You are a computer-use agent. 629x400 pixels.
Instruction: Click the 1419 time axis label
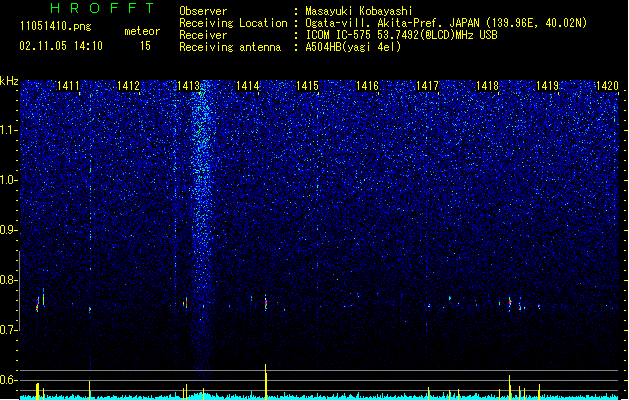point(548,86)
